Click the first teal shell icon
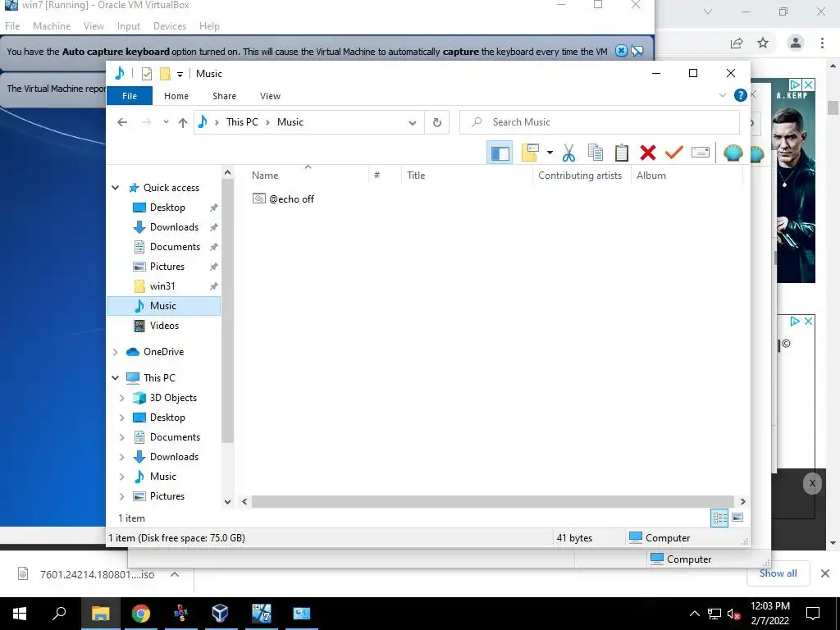This screenshot has height=630, width=840. [733, 153]
